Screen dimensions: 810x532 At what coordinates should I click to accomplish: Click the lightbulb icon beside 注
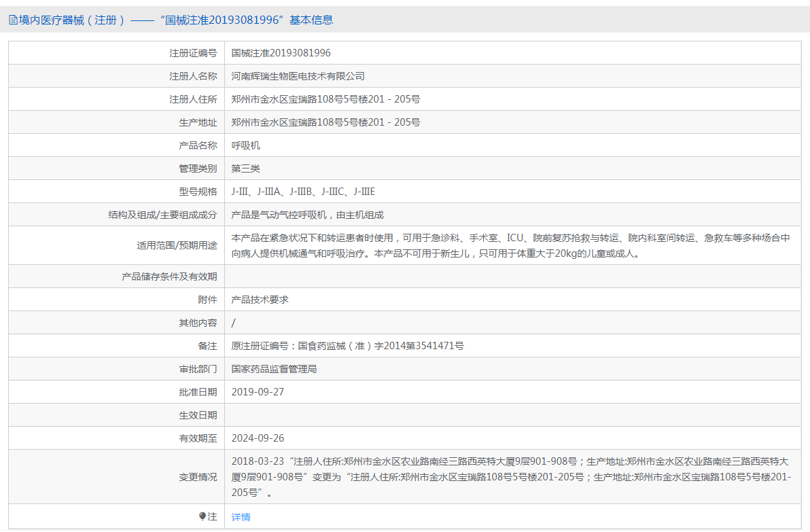[x=202, y=516]
